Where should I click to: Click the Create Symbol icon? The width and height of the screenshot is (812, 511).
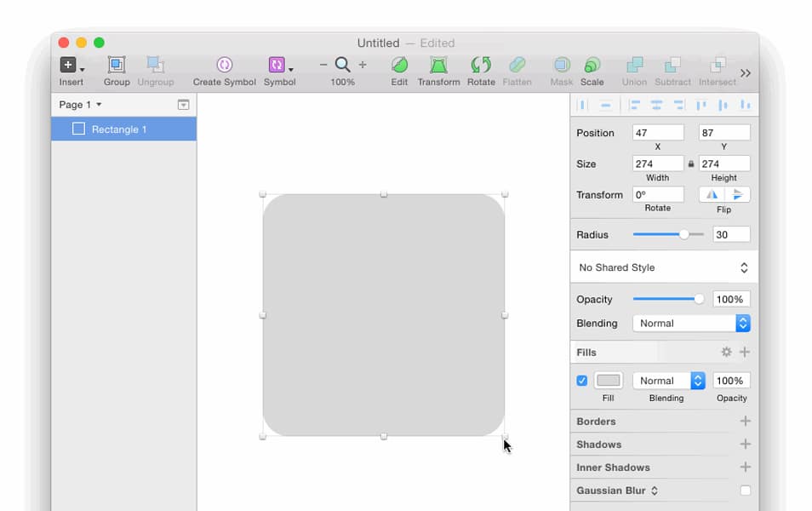(x=224, y=66)
